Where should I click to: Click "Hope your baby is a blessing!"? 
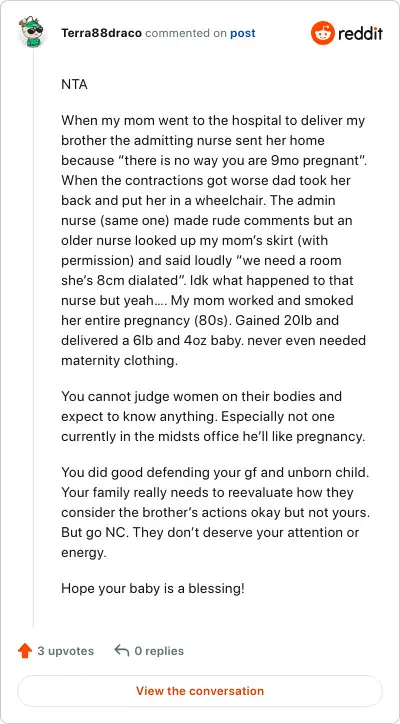tap(153, 589)
